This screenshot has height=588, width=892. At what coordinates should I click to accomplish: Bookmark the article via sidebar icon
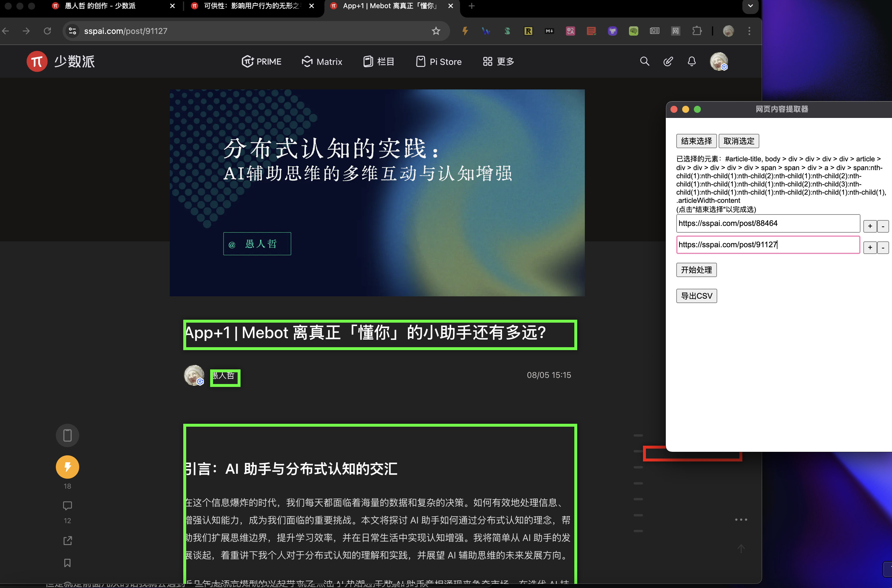tap(68, 563)
